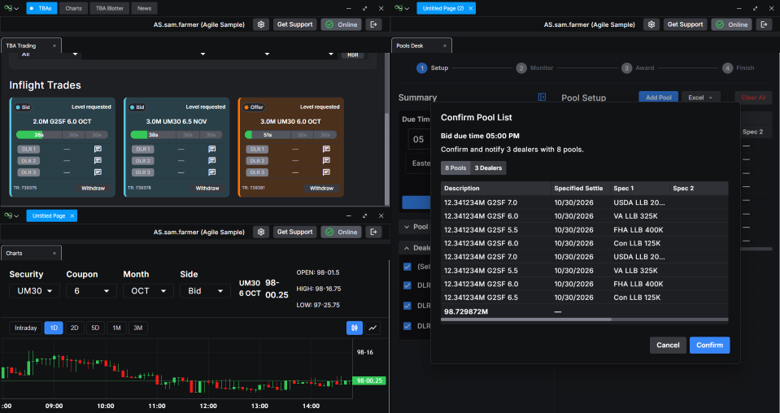Click progress timer on UM30 6.5 NOV card
The image size is (780, 413).
[x=177, y=135]
